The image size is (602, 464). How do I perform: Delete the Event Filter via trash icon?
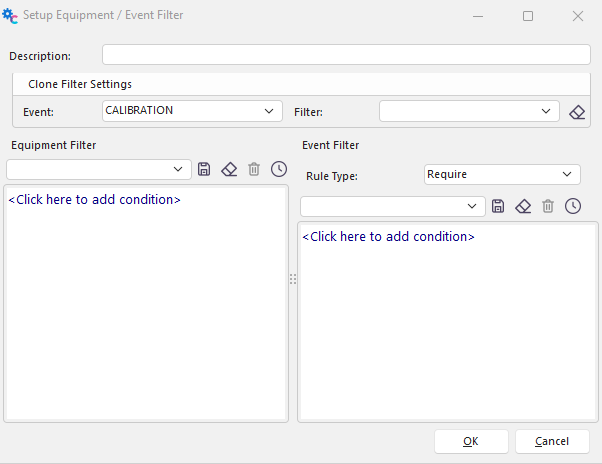point(548,206)
